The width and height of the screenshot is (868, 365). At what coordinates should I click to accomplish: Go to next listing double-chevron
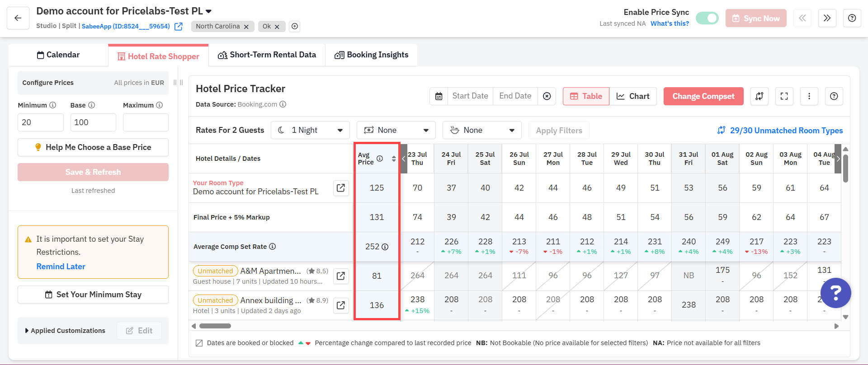coord(827,18)
